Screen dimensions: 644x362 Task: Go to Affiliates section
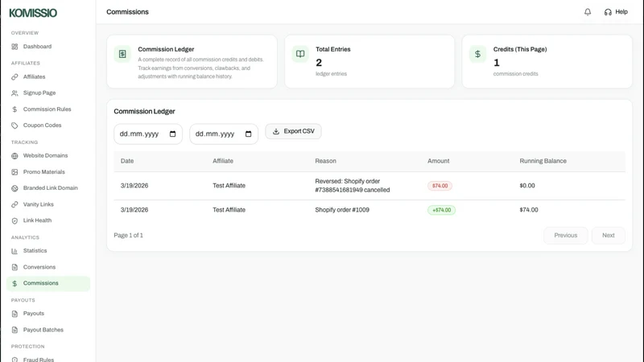click(x=34, y=76)
